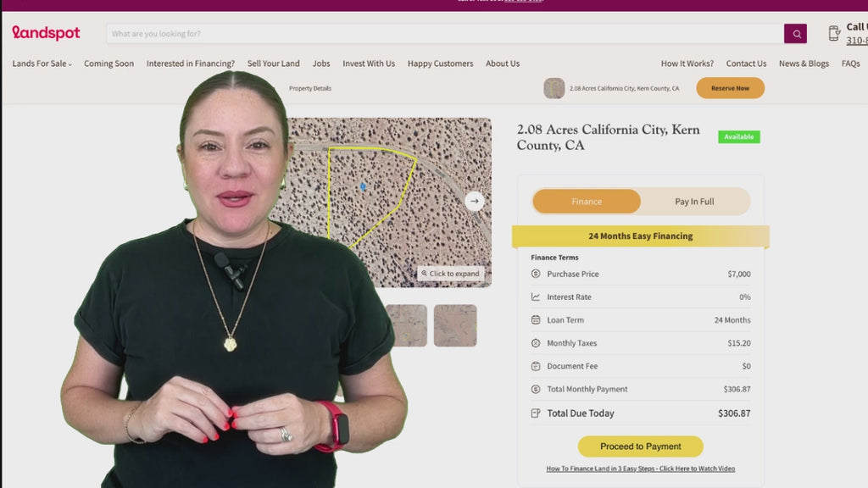Open the Sell Your Land page

click(x=274, y=64)
